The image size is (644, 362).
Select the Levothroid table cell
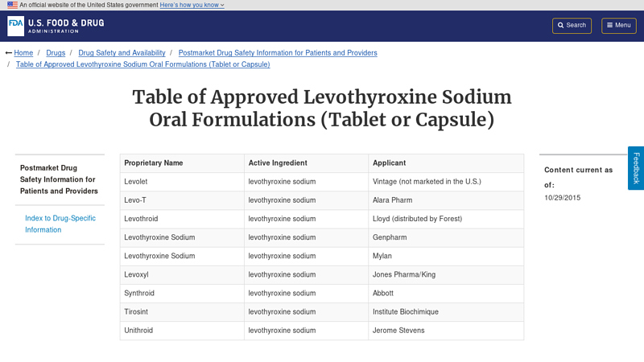(x=182, y=219)
